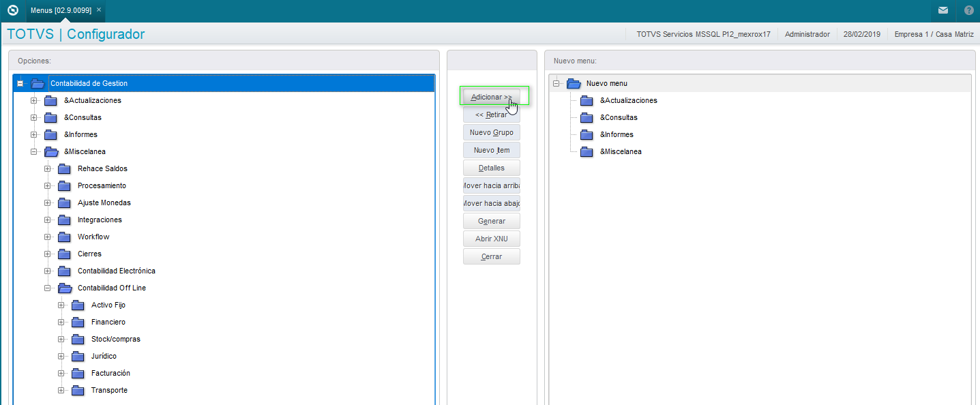The width and height of the screenshot is (980, 405).
Task: Click &Actualizaciones folder icon in Nuevo menu
Action: (x=587, y=100)
